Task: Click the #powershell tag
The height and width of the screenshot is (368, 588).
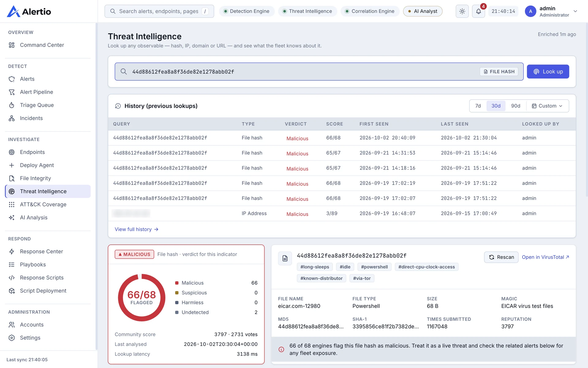Action: [x=374, y=267]
